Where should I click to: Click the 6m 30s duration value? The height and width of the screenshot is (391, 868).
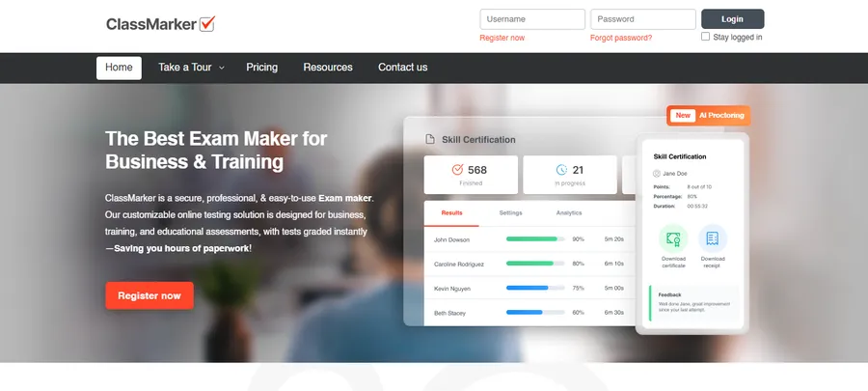(x=614, y=313)
